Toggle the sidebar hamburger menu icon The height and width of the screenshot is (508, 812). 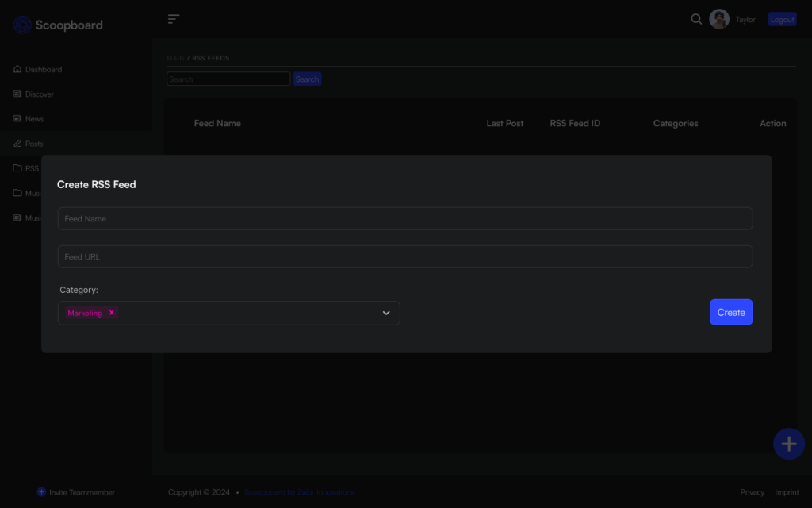click(x=174, y=19)
